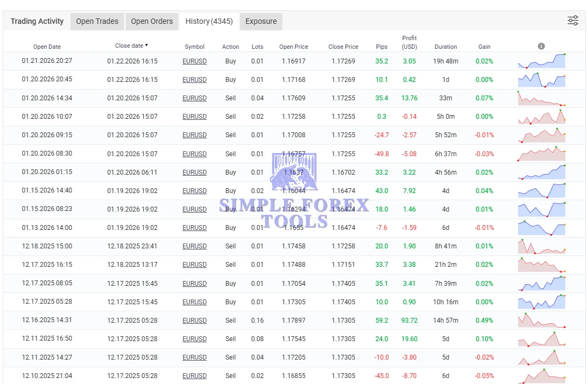The height and width of the screenshot is (384, 588).
Task: Sort by the Pips column header
Action: [x=382, y=47]
